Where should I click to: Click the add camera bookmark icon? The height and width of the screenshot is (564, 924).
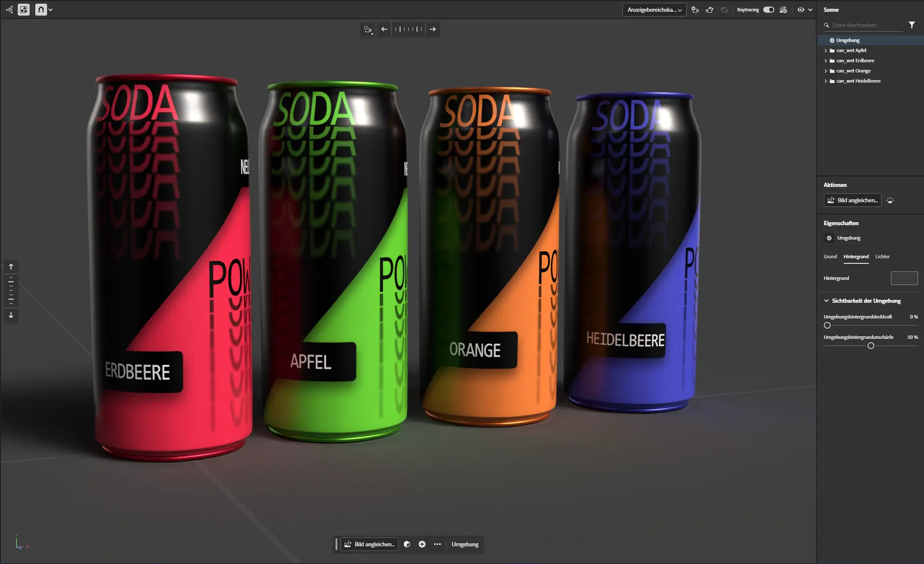695,10
